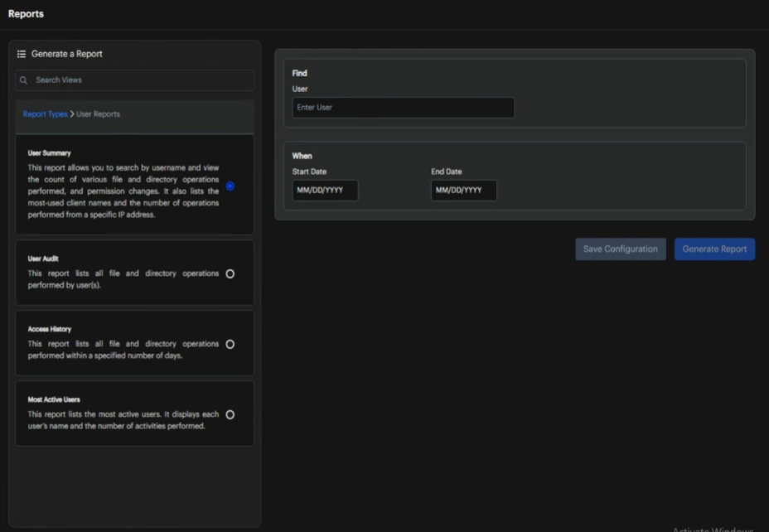Select the Access History radio button
Image resolution: width=769 pixels, height=532 pixels.
pos(230,344)
